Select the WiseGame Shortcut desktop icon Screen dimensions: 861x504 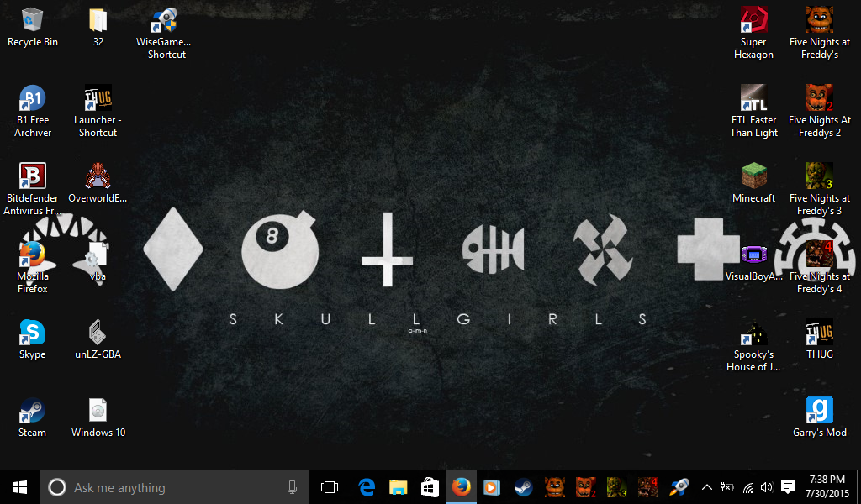164,33
